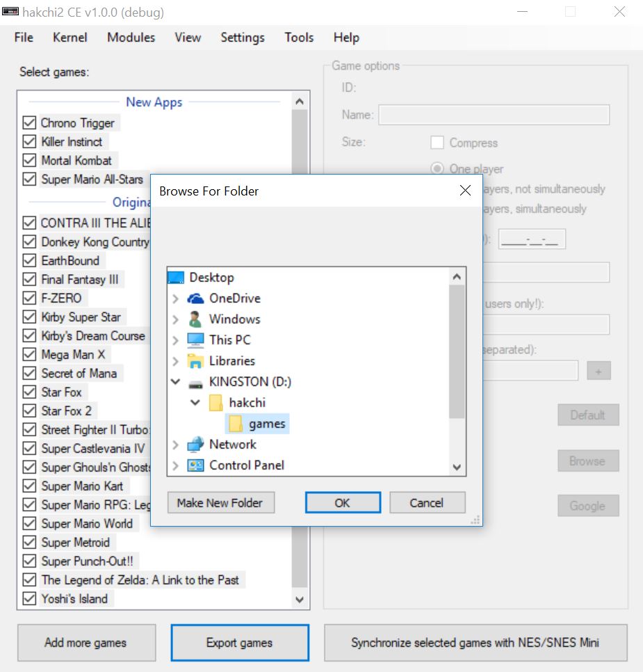This screenshot has height=672, width=643.
Task: Click the games list scroll down arrow
Action: 300,600
